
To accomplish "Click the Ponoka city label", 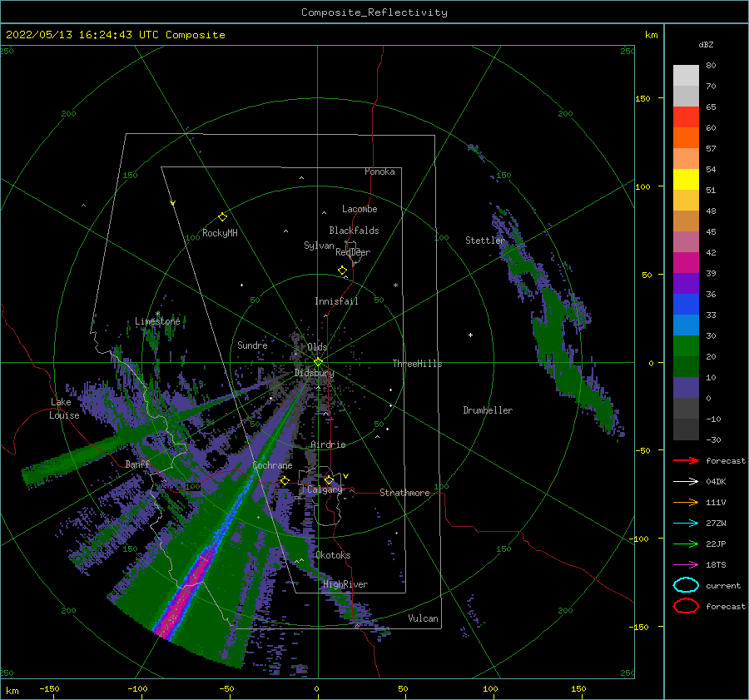I will (379, 171).
